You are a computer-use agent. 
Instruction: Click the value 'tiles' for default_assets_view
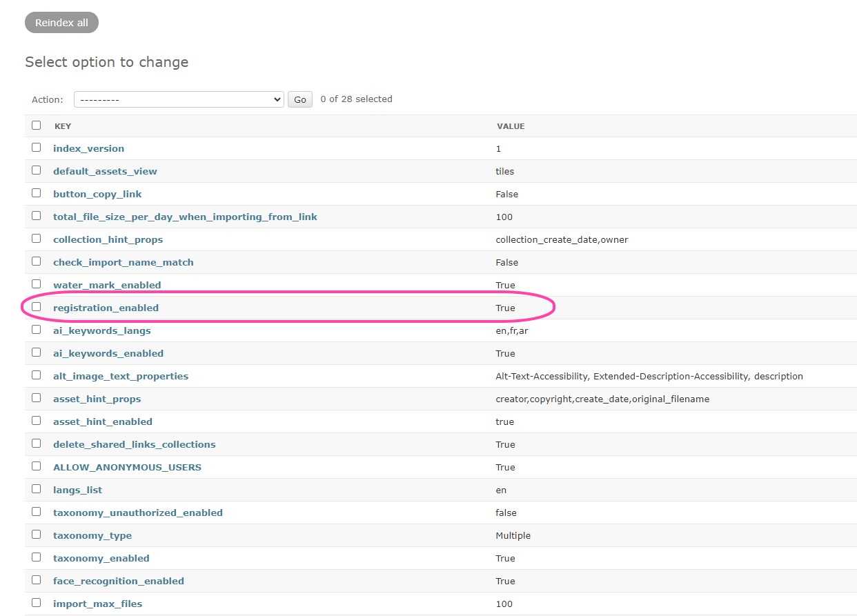coord(504,171)
